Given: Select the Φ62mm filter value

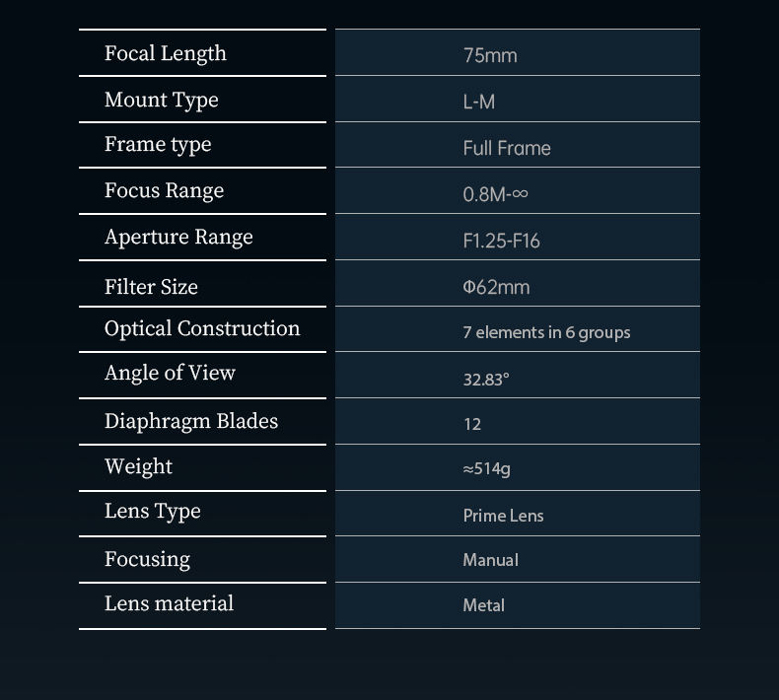Looking at the screenshot, I should click(x=496, y=287).
